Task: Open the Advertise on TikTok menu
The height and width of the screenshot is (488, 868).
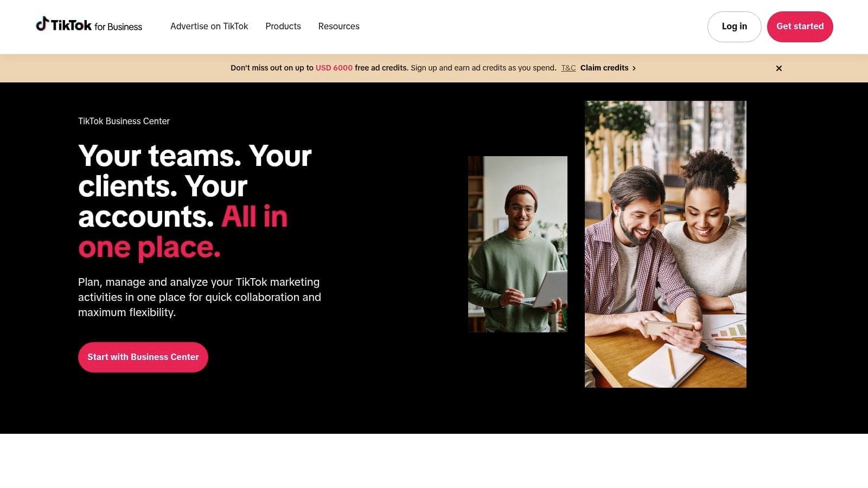Action: pyautogui.click(x=209, y=26)
